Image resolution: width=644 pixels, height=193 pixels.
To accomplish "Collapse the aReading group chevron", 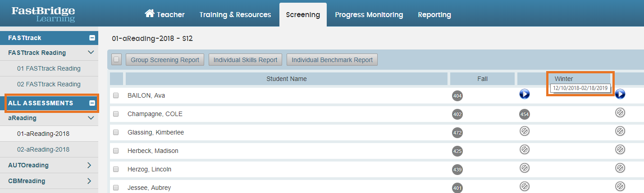I will (91, 118).
